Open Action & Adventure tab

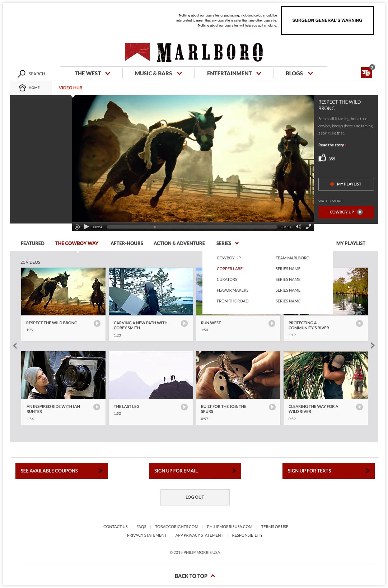pyautogui.click(x=179, y=243)
